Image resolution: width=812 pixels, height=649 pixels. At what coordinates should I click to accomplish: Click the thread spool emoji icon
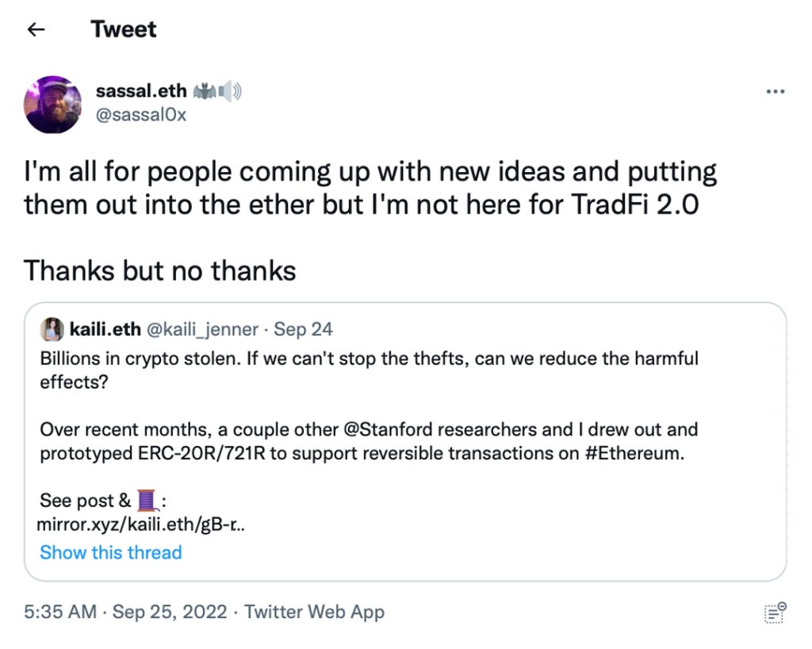pos(147,501)
